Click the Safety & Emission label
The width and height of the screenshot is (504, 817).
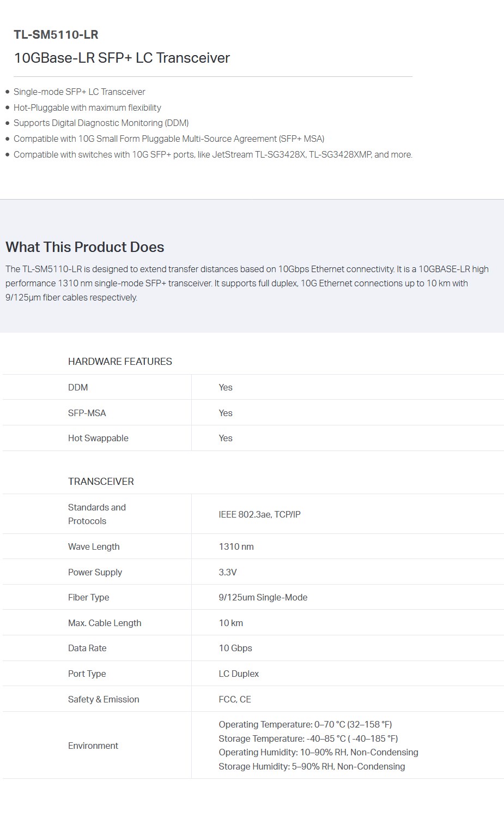104,699
